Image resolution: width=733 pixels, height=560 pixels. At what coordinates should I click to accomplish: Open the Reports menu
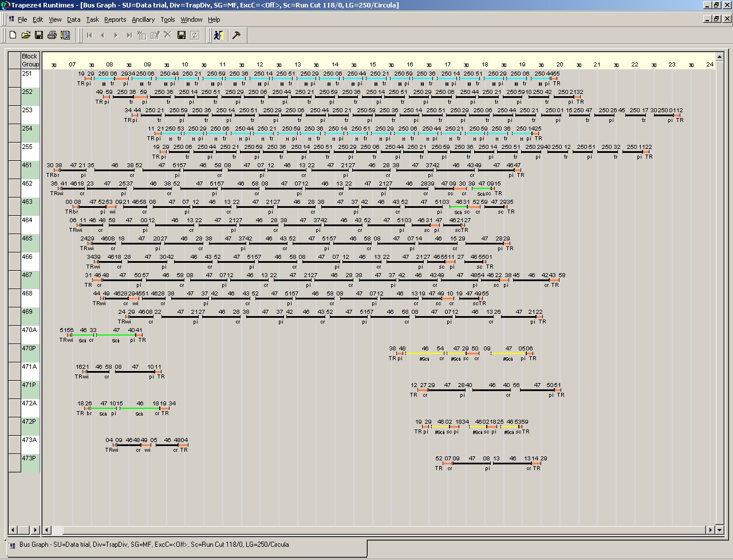(115, 19)
